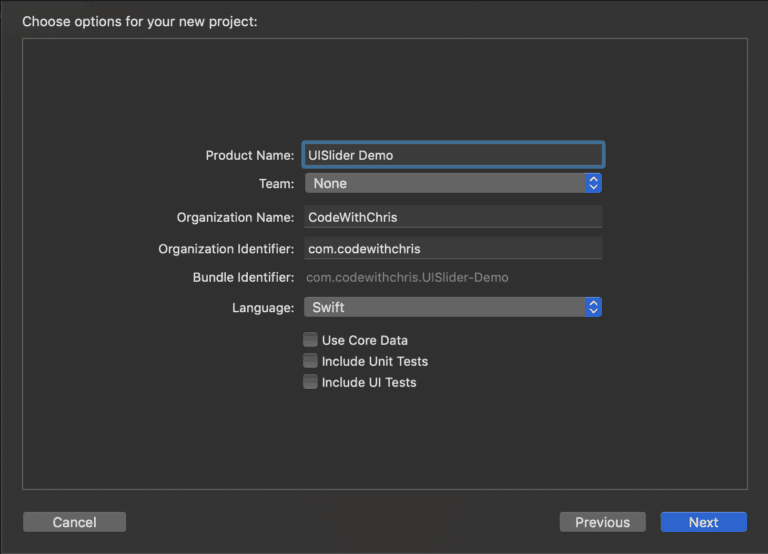Click the blue arrows on Team selector
This screenshot has height=554, width=768.
(593, 183)
